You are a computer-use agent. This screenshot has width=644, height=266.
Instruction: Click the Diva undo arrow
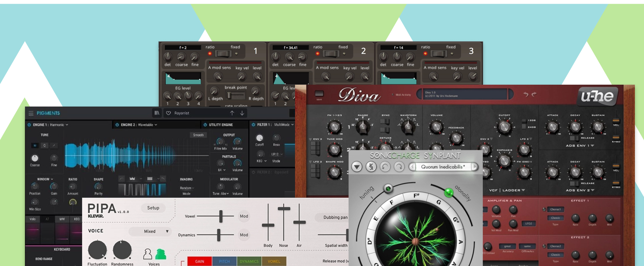point(525,94)
